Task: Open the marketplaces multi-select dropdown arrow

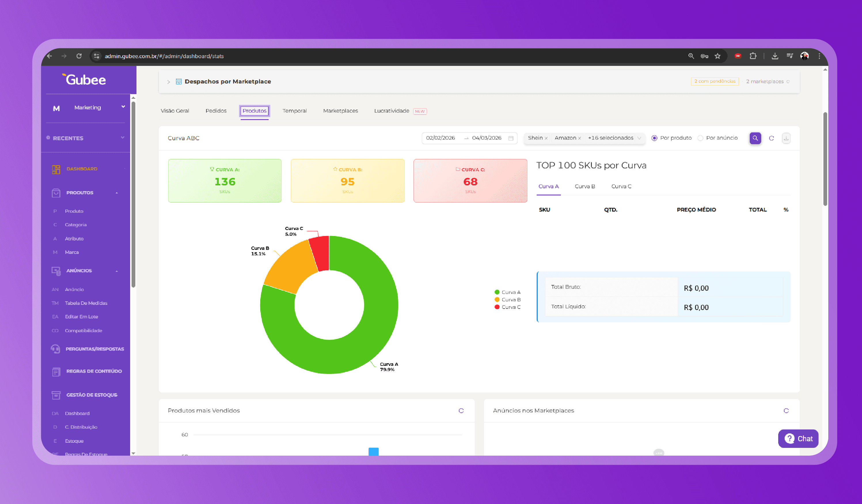Action: click(x=639, y=138)
